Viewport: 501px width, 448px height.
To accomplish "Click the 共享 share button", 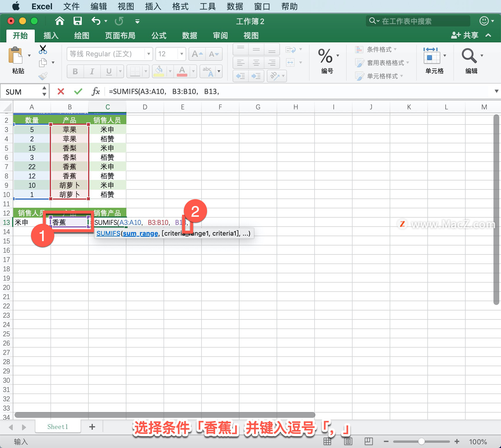I will pyautogui.click(x=465, y=35).
